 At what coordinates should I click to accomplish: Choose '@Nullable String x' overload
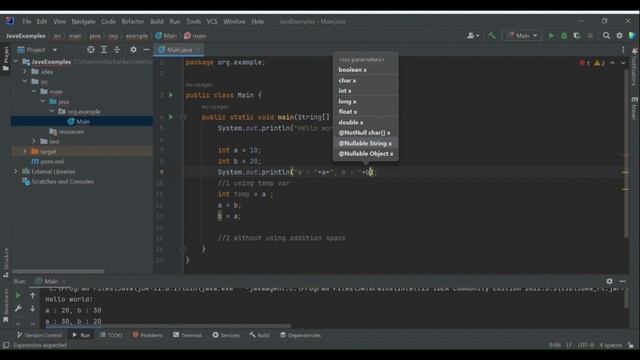click(366, 143)
